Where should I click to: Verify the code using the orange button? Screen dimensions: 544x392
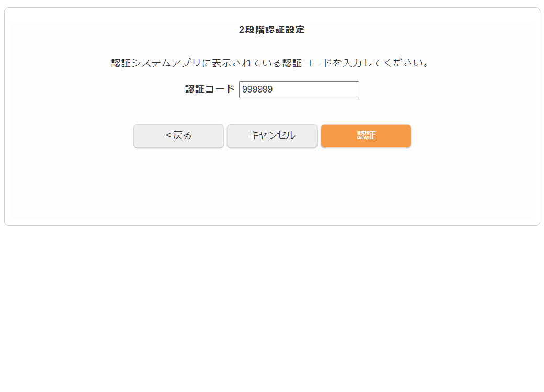(x=366, y=136)
